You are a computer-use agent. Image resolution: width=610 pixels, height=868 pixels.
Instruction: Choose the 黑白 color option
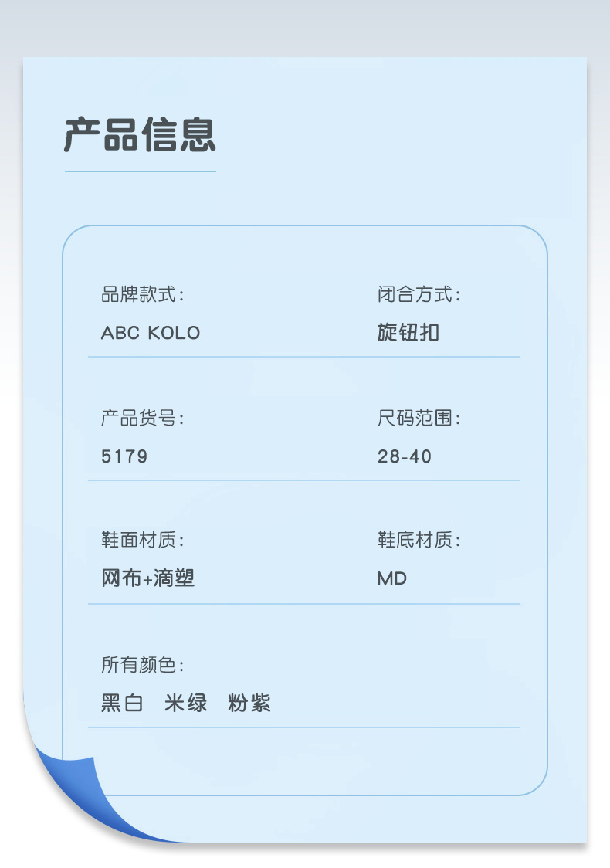click(122, 703)
